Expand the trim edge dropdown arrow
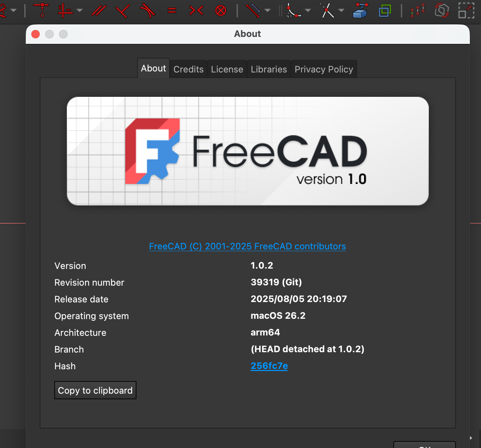The image size is (481, 448). click(341, 10)
